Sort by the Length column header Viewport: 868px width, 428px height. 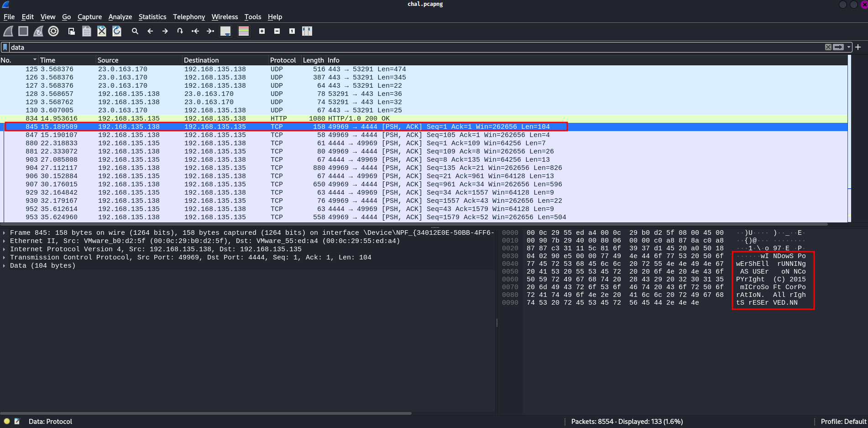pos(314,60)
